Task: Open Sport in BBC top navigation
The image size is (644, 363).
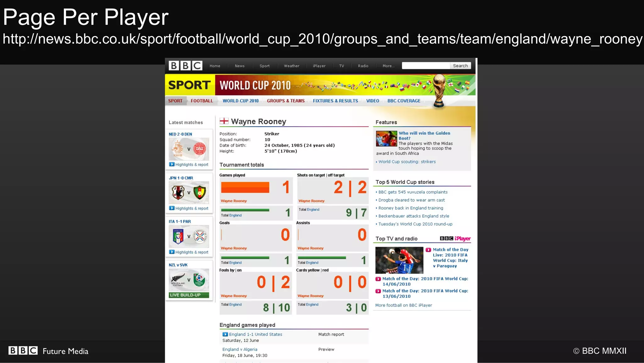Action: coord(264,66)
